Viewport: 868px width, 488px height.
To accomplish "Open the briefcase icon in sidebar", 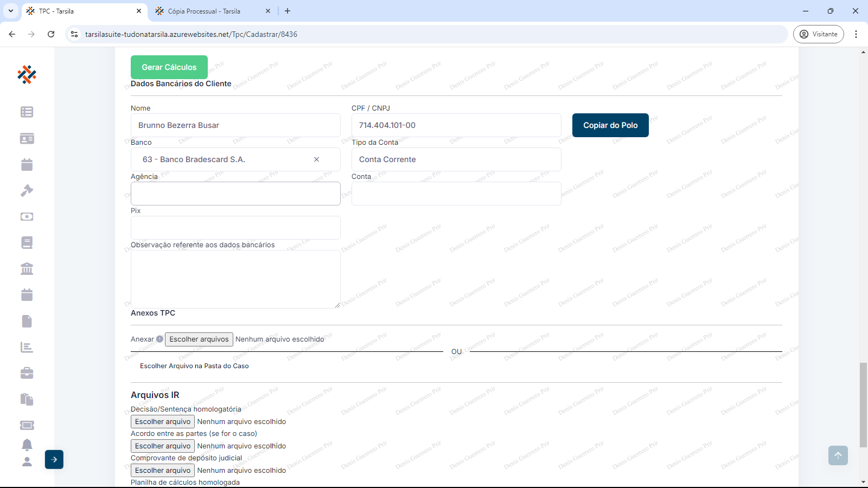I will coord(27,373).
